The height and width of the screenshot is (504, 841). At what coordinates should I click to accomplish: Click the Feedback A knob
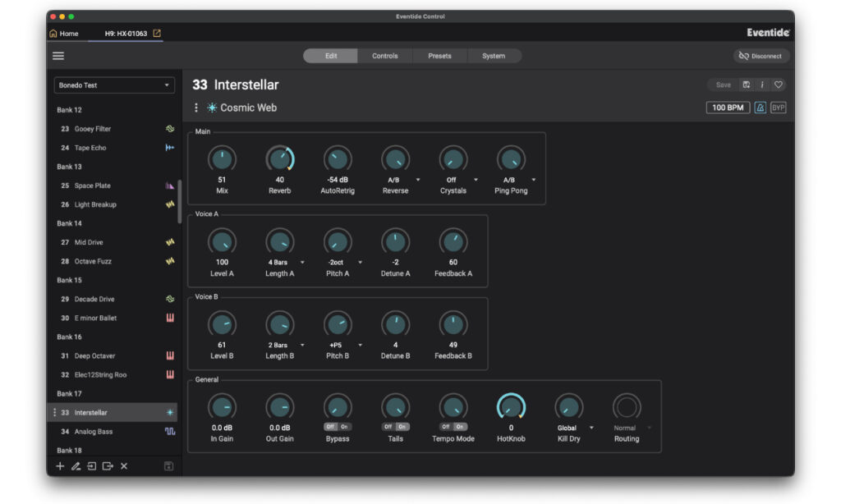pyautogui.click(x=453, y=242)
